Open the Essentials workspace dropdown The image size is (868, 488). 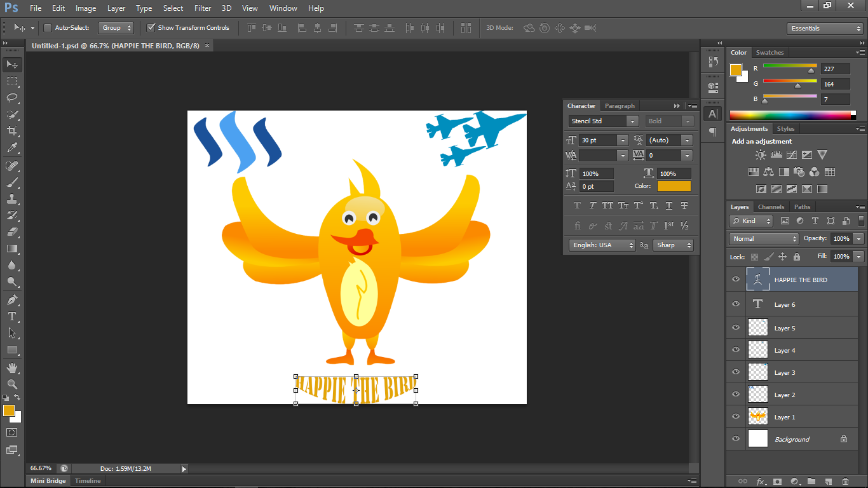(x=824, y=29)
